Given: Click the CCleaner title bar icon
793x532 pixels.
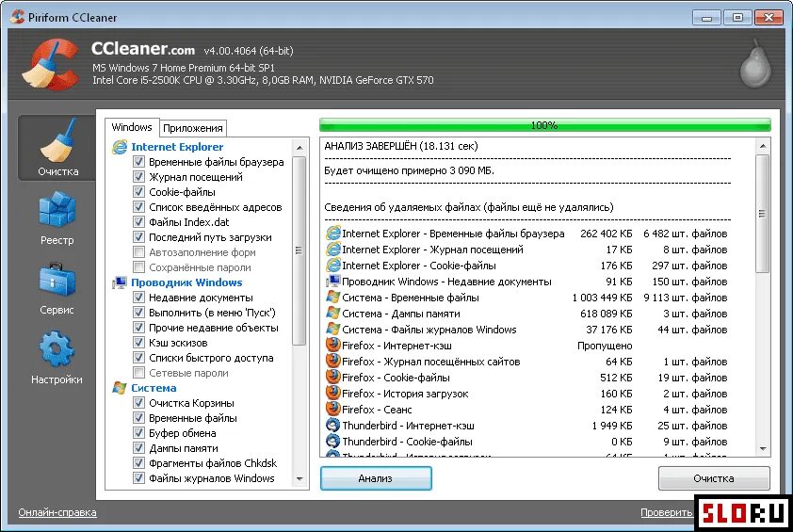Looking at the screenshot, I should pos(17,17).
